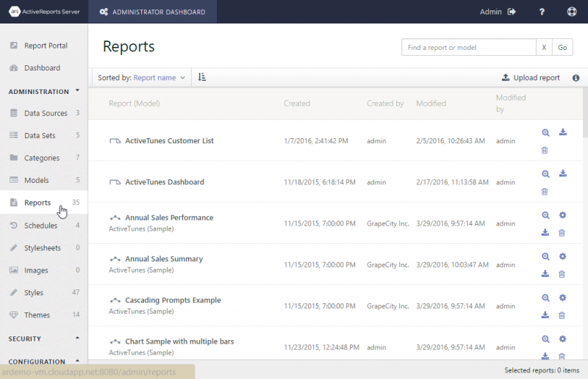Open the Annual Sales Summary report name
This screenshot has height=379, width=588.
(164, 259)
